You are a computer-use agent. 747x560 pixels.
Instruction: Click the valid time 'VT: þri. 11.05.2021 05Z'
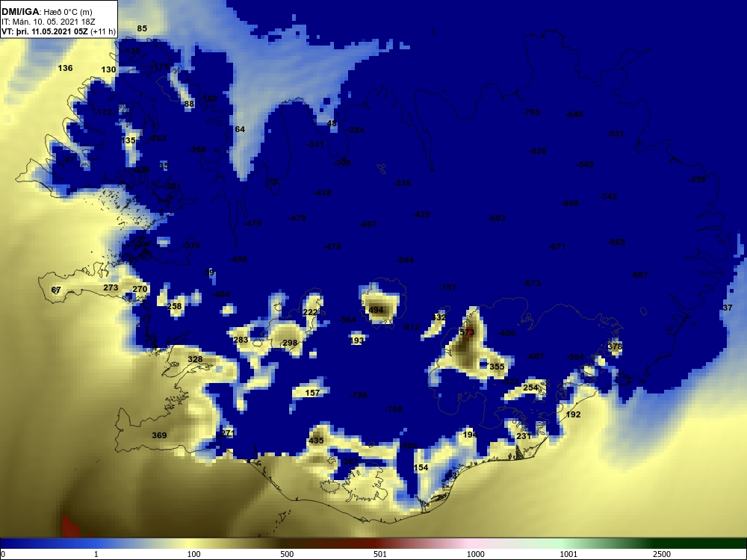point(45,32)
